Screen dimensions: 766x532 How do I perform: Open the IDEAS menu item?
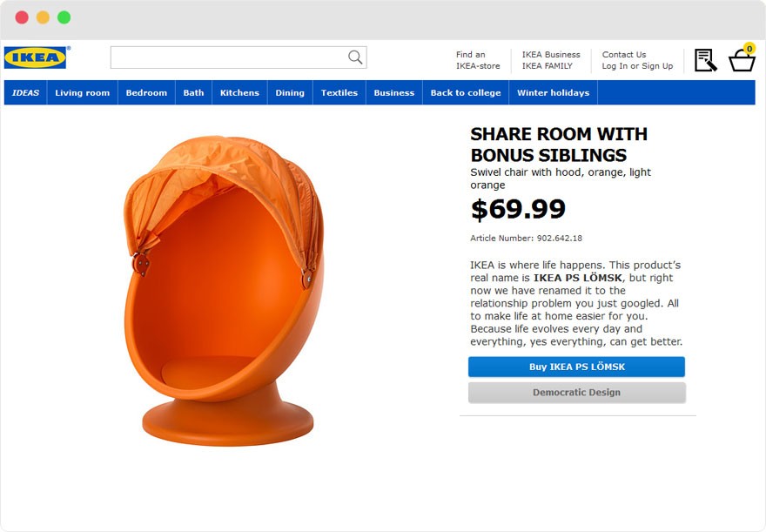[25, 93]
